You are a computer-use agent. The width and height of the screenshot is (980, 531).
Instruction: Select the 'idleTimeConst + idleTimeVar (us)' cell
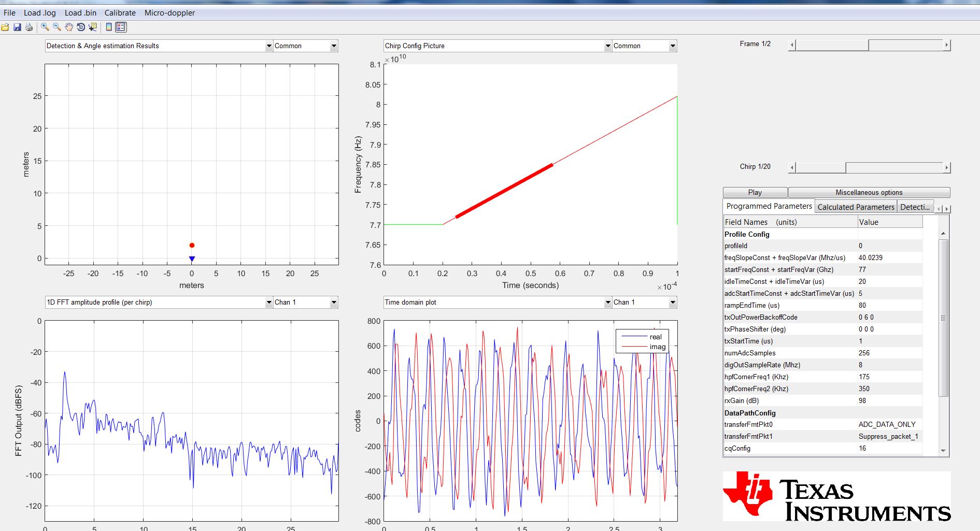790,282
